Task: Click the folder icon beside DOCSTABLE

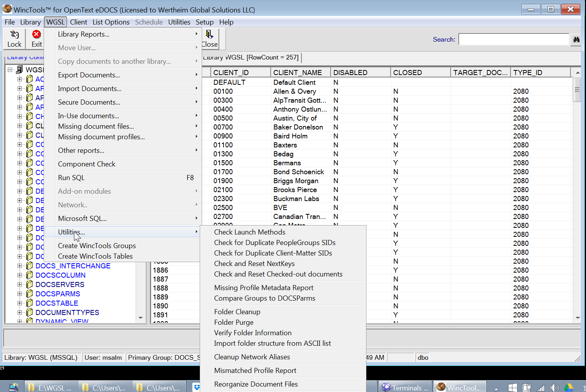Action: 29,303
